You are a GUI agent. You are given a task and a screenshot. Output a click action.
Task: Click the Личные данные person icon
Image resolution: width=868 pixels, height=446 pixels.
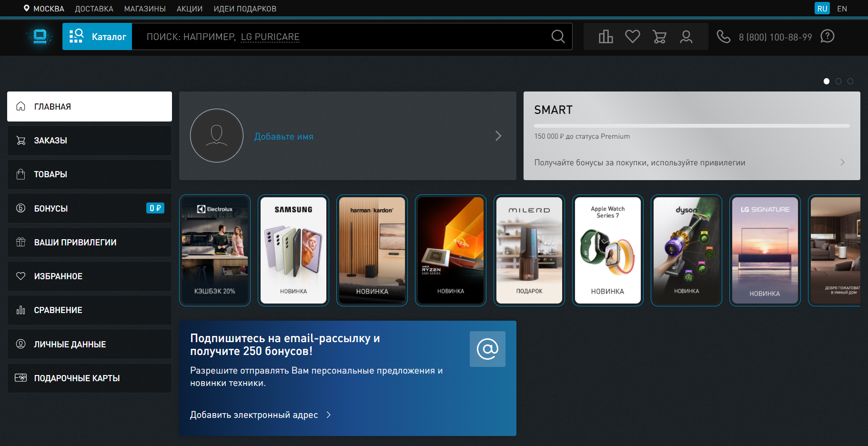coord(20,344)
